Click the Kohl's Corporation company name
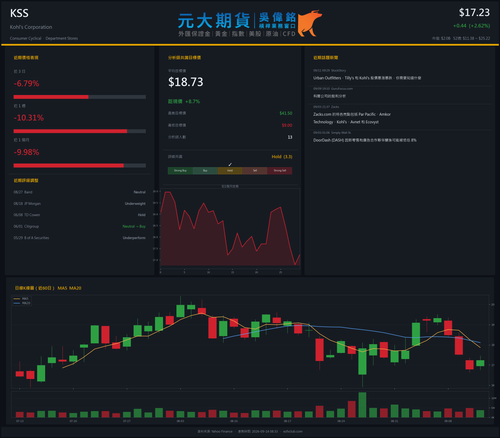The image size is (500, 438). tap(31, 27)
